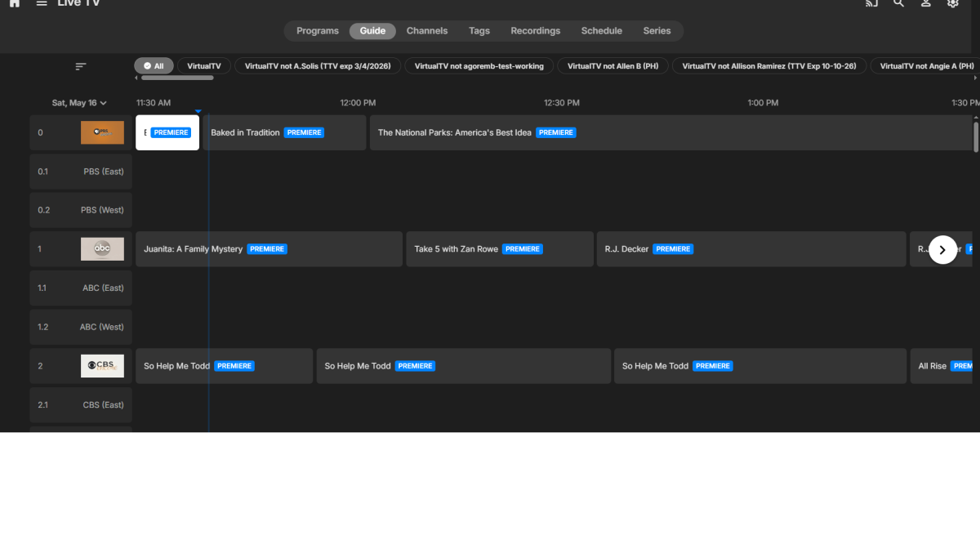Click the 11:30 AM time label
The width and height of the screenshot is (980, 554).
tap(154, 103)
